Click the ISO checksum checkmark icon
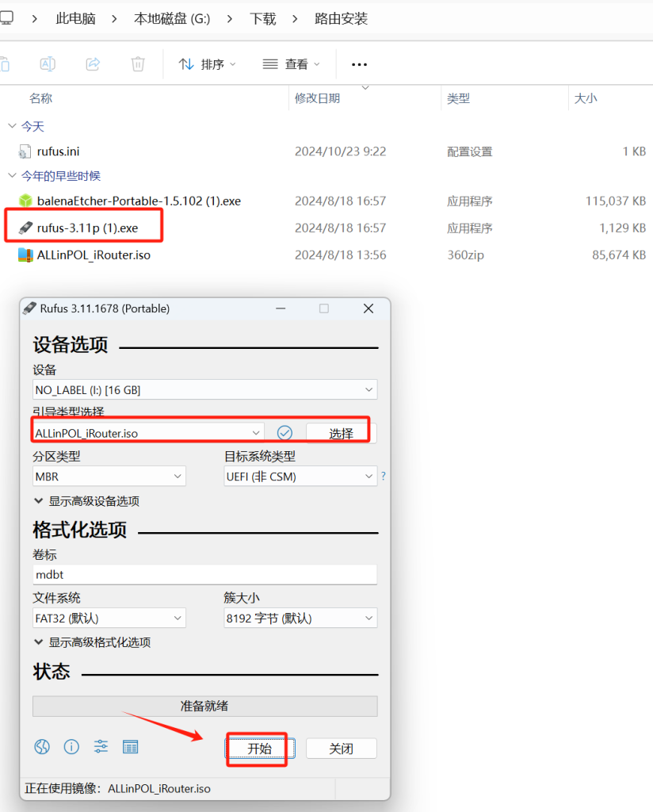Viewport: 653px width, 812px height. coord(284,432)
